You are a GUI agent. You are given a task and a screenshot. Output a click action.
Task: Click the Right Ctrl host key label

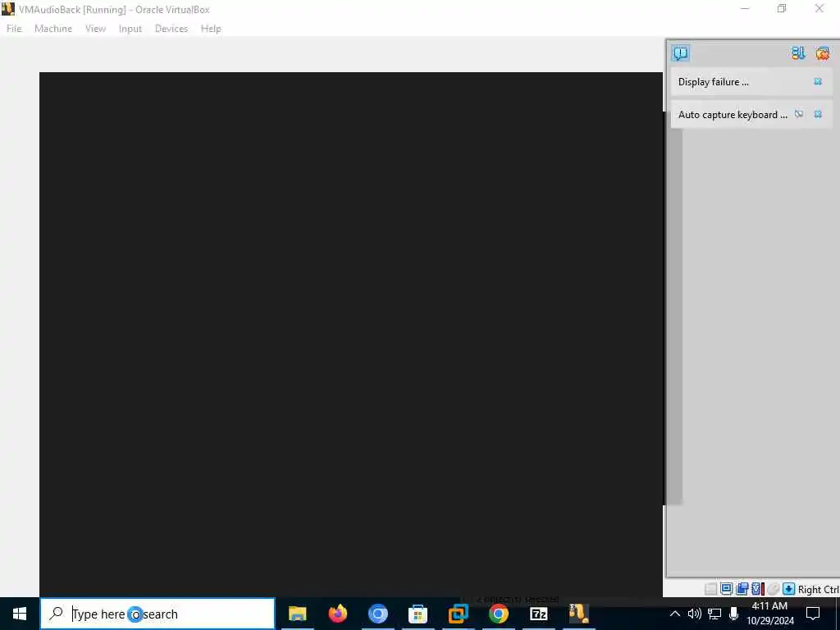(x=819, y=589)
